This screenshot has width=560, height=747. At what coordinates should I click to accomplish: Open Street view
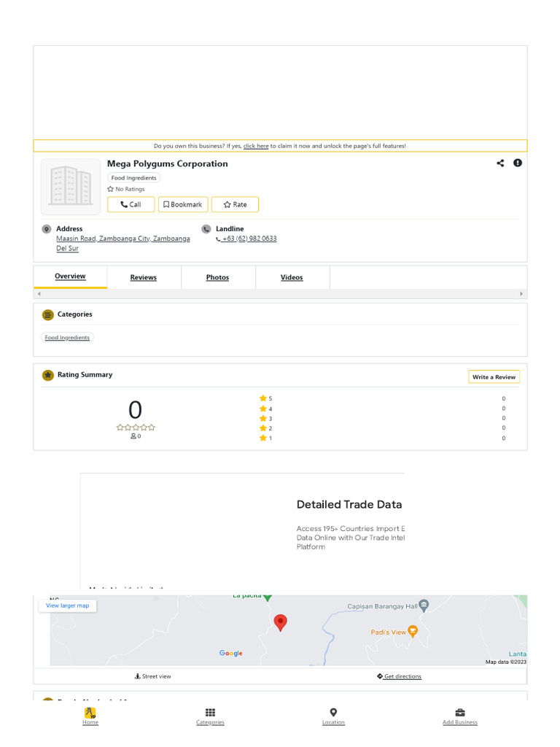click(152, 676)
